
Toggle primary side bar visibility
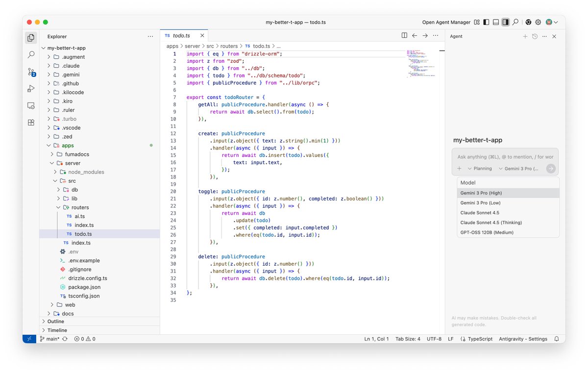486,22
